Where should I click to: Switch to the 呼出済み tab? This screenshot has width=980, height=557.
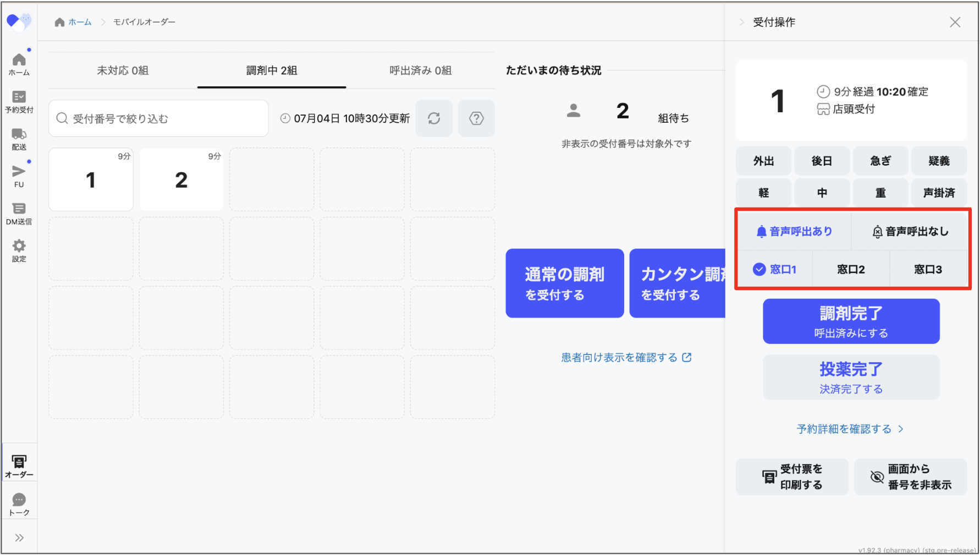tap(421, 70)
